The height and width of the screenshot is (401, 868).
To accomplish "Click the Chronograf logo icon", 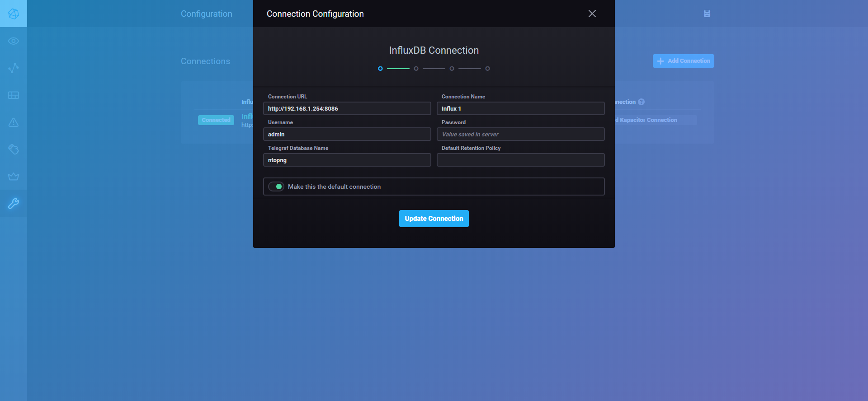I will pyautogui.click(x=14, y=14).
